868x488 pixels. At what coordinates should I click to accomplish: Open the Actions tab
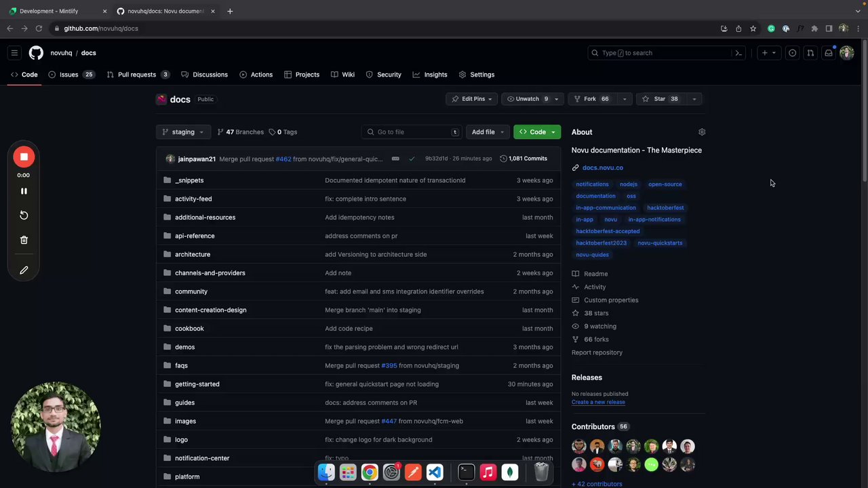coord(256,75)
